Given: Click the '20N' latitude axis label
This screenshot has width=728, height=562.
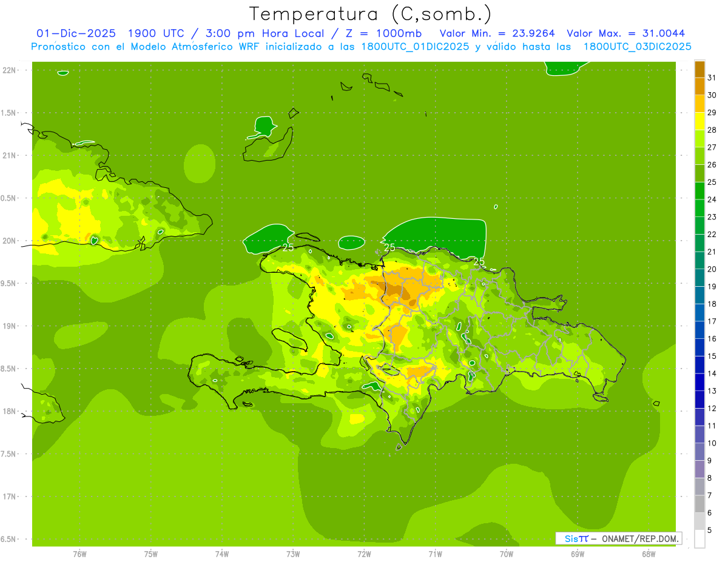Looking at the screenshot, I should tap(10, 241).
